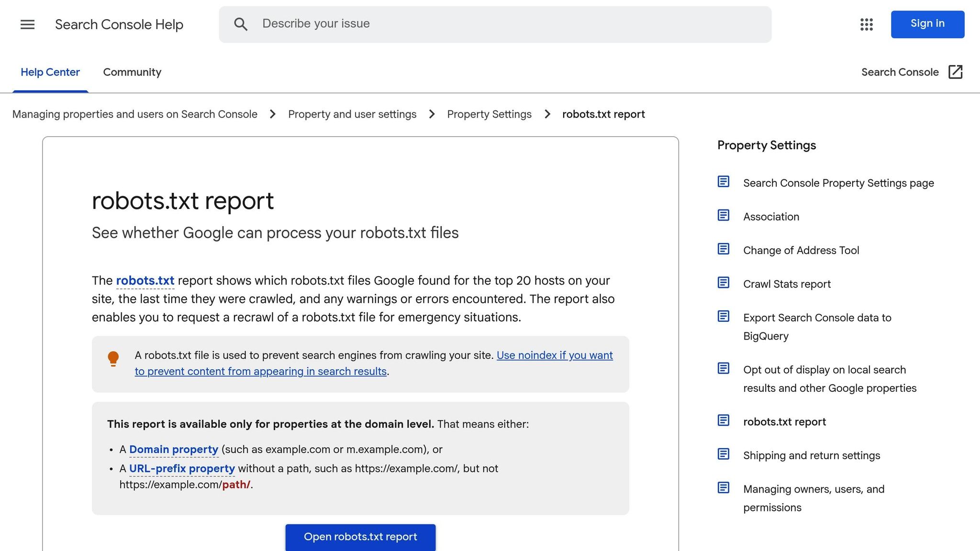Click article icon beside Search Console Property Settings page

[724, 182]
